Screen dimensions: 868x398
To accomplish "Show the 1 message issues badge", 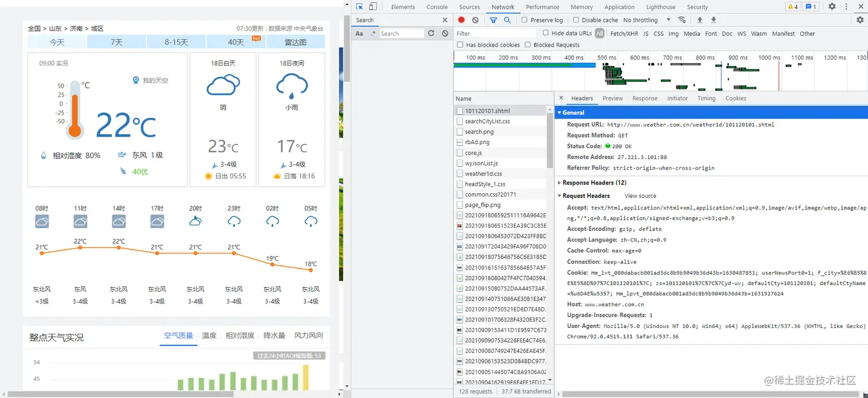I will point(811,7).
